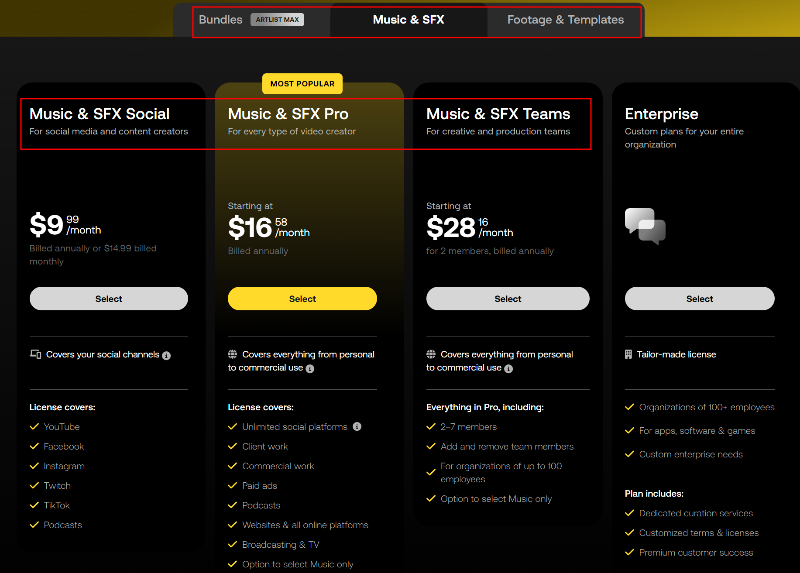Viewport: 800px width, 573px height.
Task: Click the Podcasts item in Social plan
Action: tap(62, 525)
